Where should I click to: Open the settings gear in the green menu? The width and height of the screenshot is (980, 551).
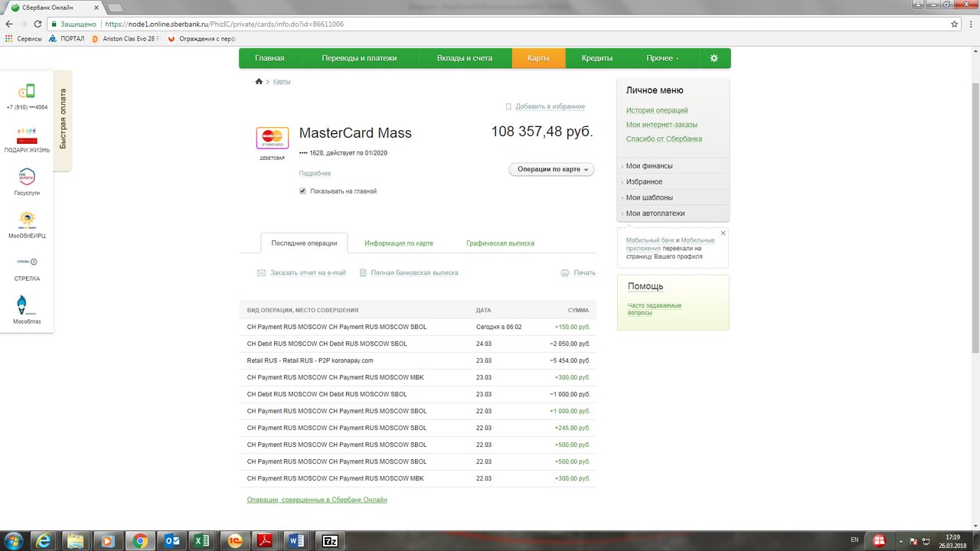pos(714,58)
